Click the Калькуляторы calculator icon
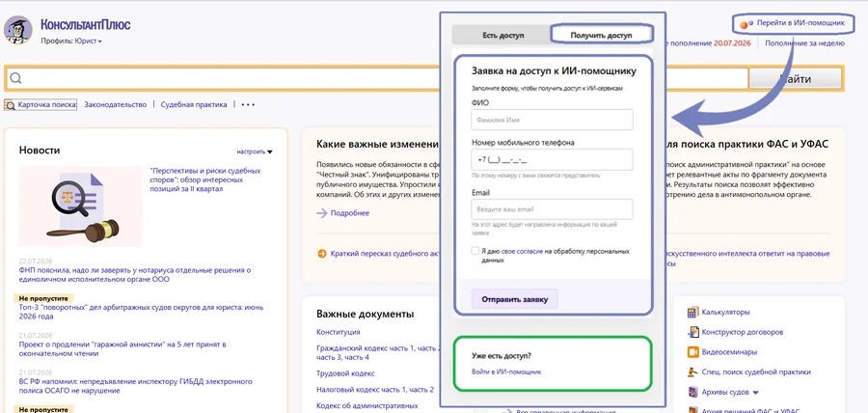 coord(692,313)
